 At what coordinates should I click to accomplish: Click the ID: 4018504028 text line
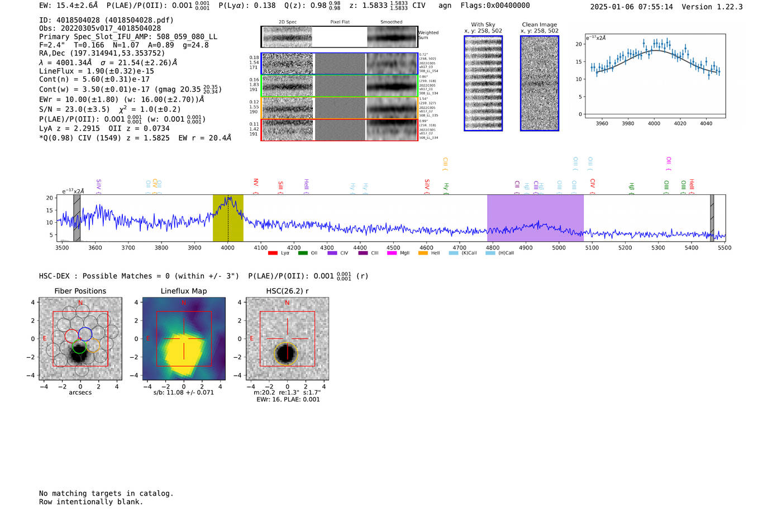click(x=106, y=20)
